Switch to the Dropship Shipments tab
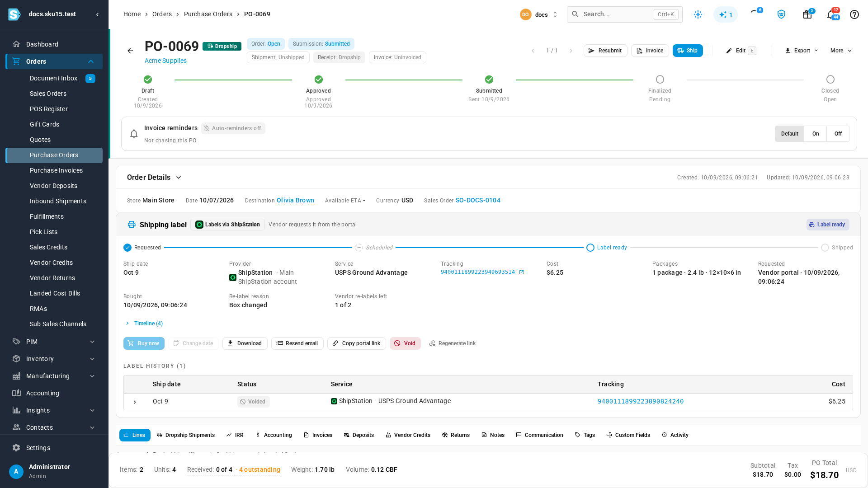The width and height of the screenshot is (868, 488). [x=186, y=435]
